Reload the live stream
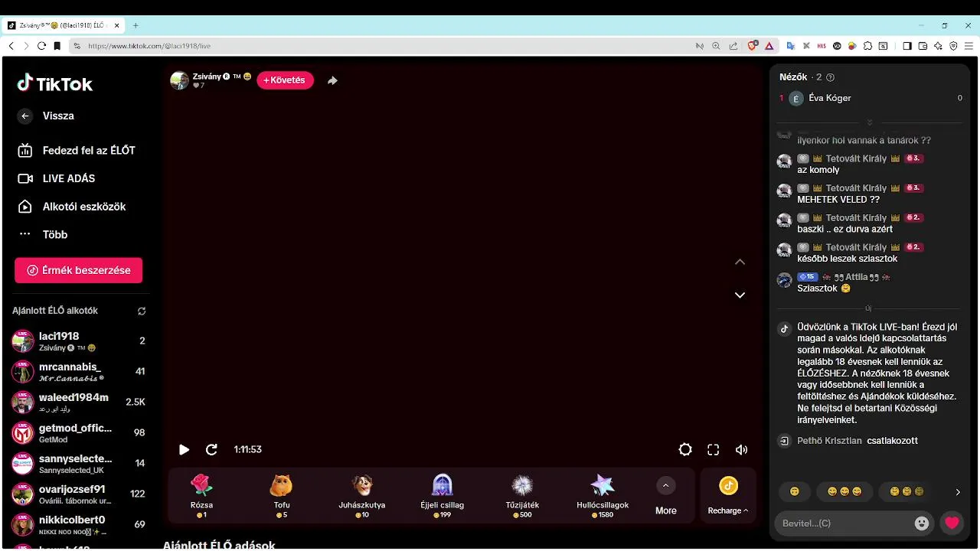980x551 pixels. [x=212, y=450]
